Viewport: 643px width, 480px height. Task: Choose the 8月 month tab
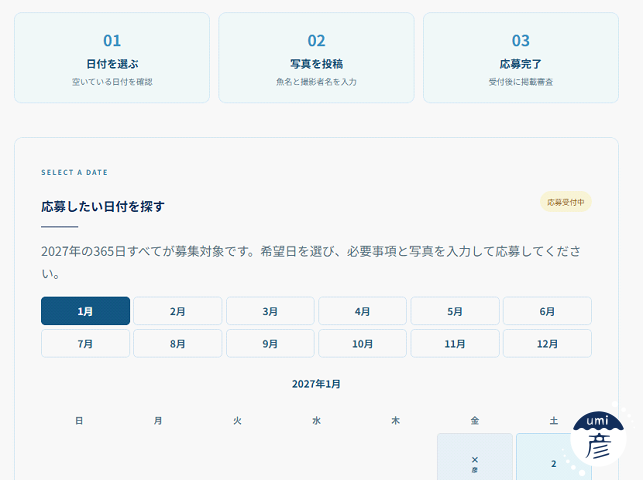pyautogui.click(x=178, y=344)
